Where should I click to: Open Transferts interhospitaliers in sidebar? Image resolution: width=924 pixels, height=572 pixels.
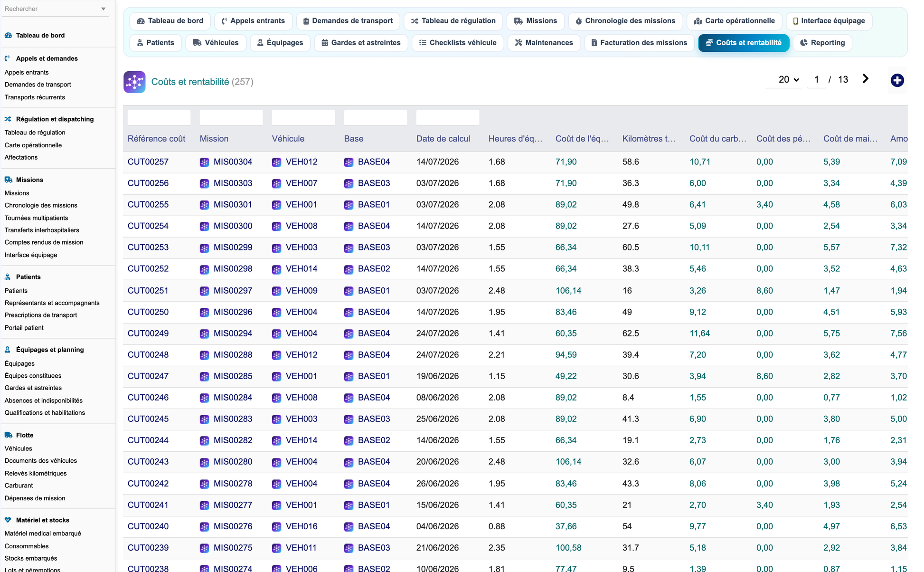[x=42, y=230]
